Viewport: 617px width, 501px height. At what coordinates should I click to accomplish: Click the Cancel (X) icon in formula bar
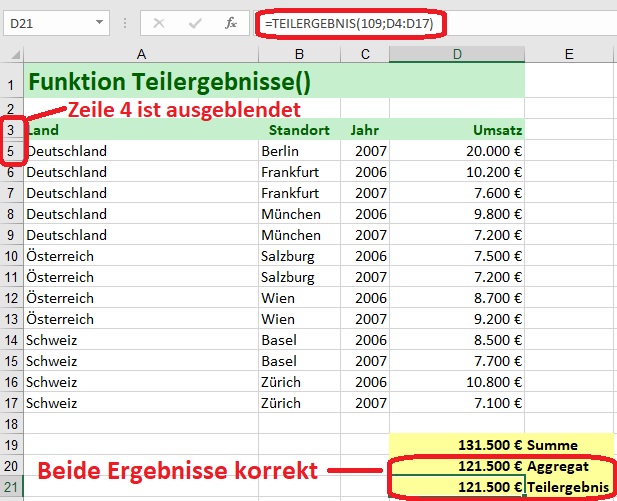click(x=159, y=22)
